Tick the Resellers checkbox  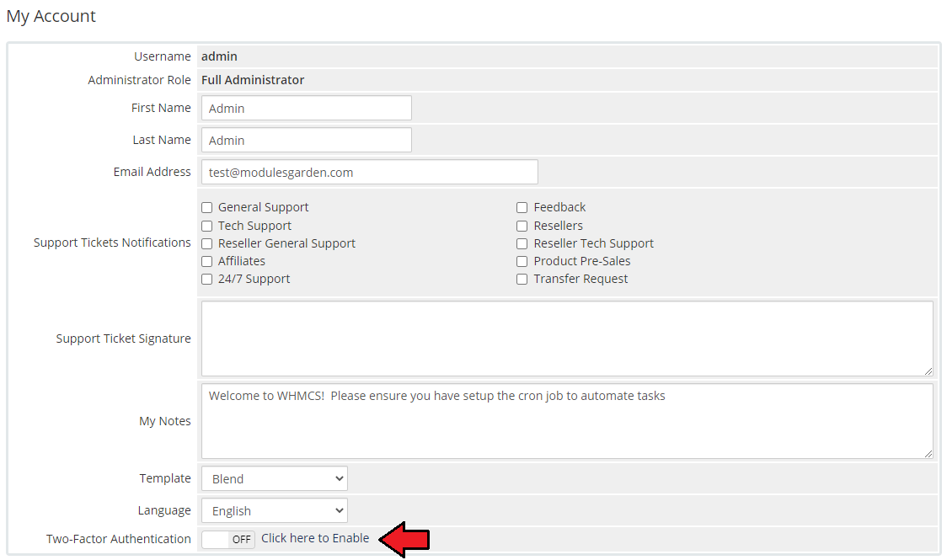522,226
